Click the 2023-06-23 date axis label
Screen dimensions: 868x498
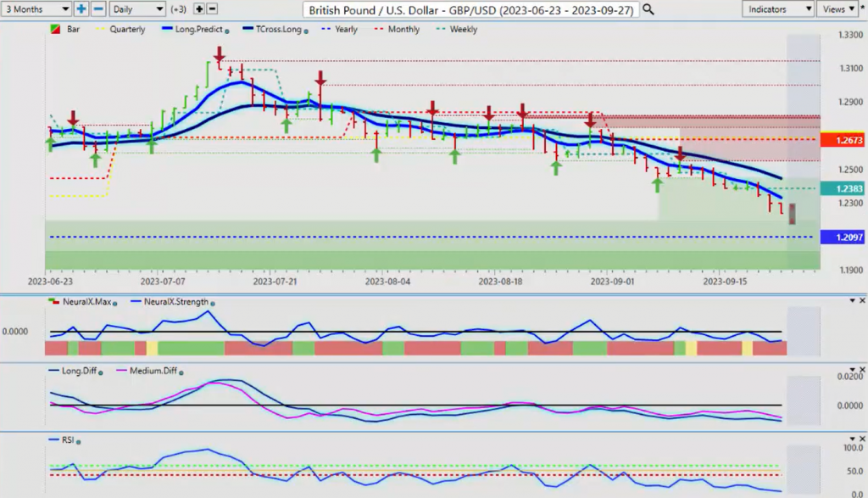(x=50, y=282)
